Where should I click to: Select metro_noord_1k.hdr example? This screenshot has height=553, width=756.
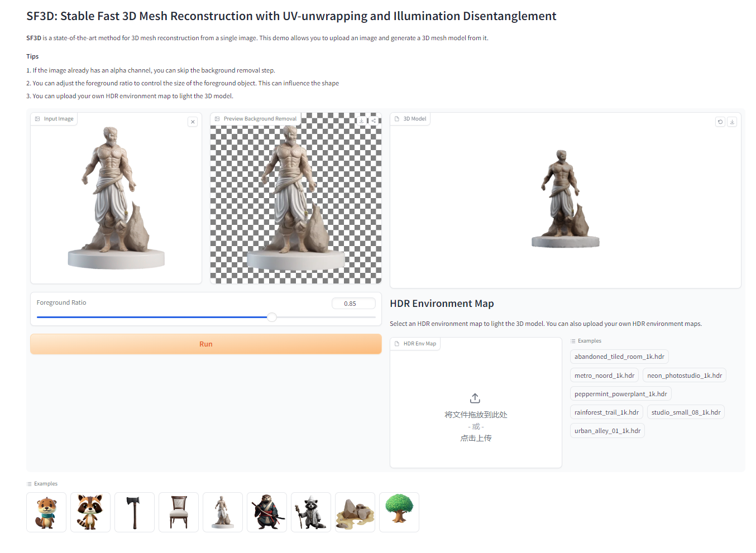click(x=604, y=376)
